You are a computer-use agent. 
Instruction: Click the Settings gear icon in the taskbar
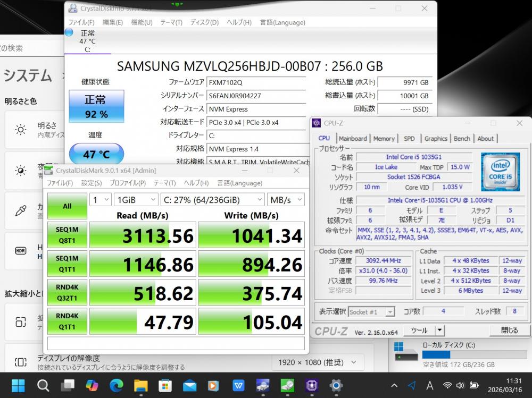336,385
